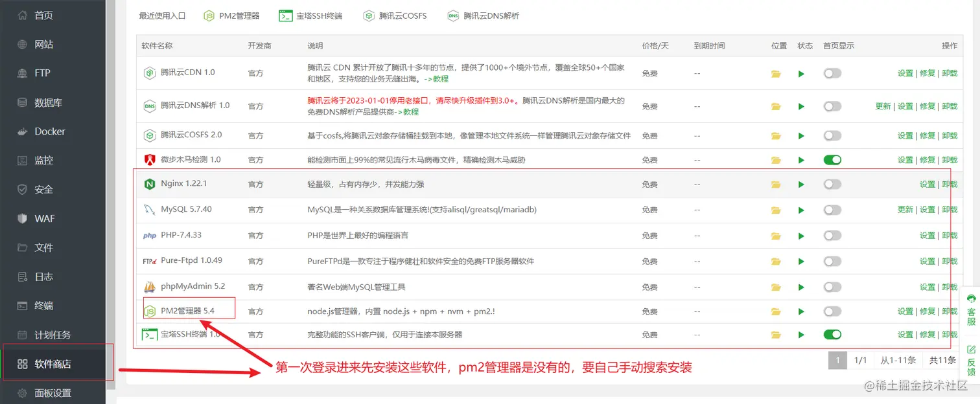Open 首页 in the sidebar
Image resolution: width=980 pixels, height=404 pixels.
[43, 16]
